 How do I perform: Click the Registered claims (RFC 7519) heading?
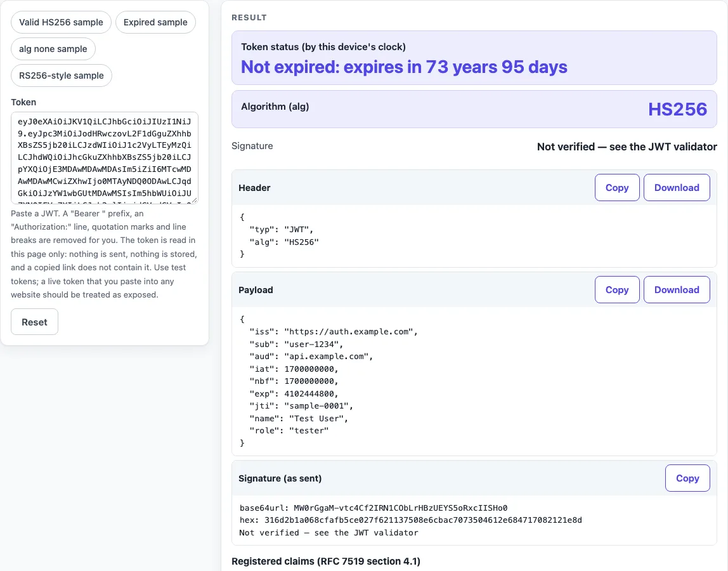[x=326, y=561]
